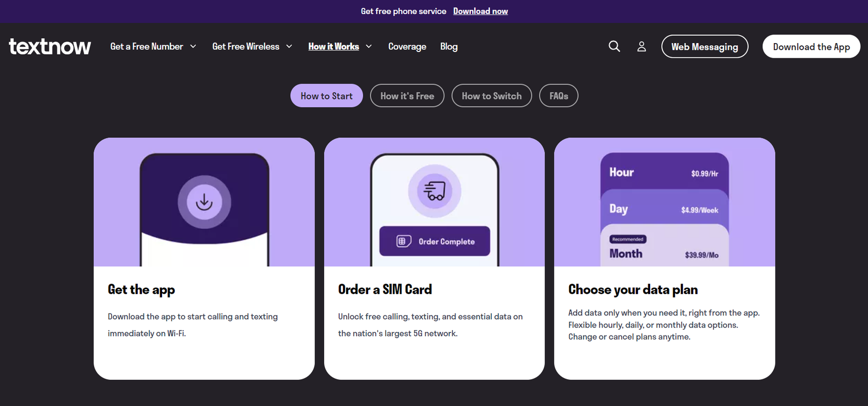Open the Get a Free Number menu

147,46
